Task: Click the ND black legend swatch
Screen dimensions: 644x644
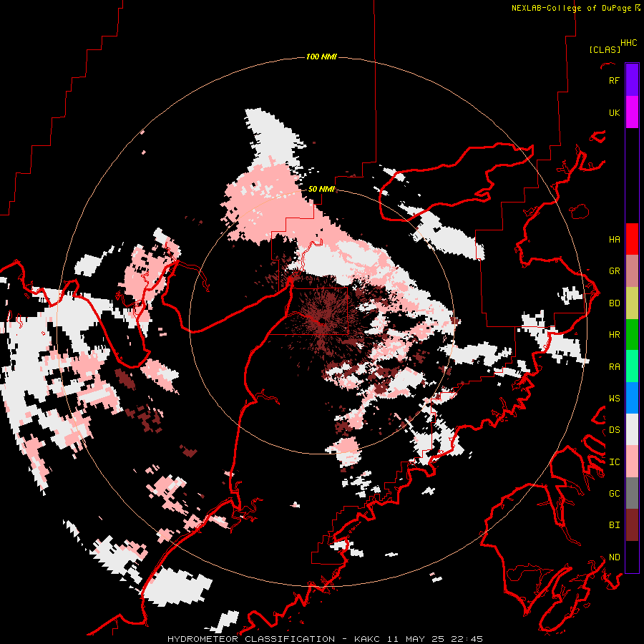Action: point(632,557)
